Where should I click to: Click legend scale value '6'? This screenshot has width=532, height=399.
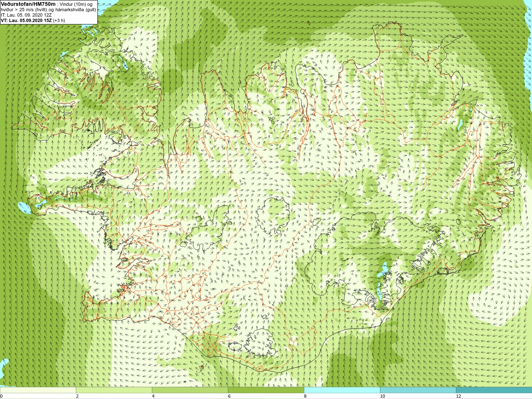coord(229,396)
